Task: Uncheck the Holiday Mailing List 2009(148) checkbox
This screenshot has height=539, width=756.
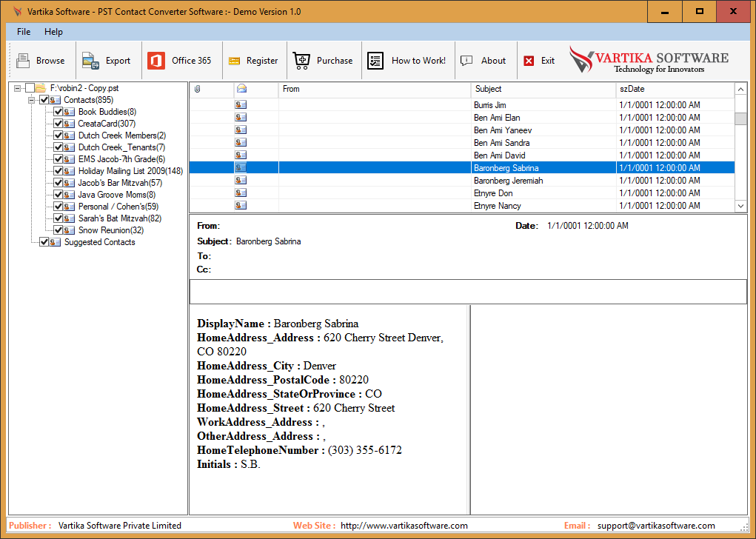Action: point(58,171)
